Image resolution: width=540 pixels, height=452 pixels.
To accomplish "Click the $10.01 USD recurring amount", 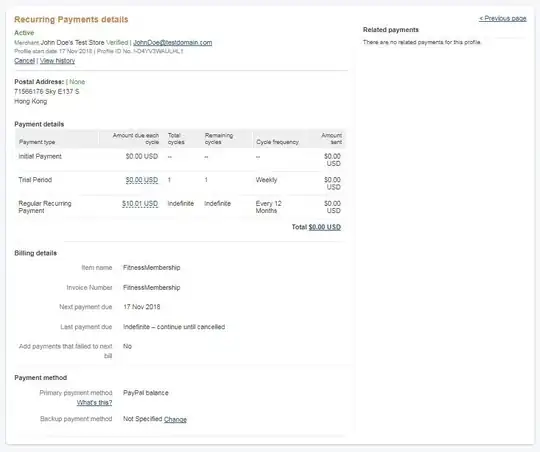I will click(x=140, y=204).
